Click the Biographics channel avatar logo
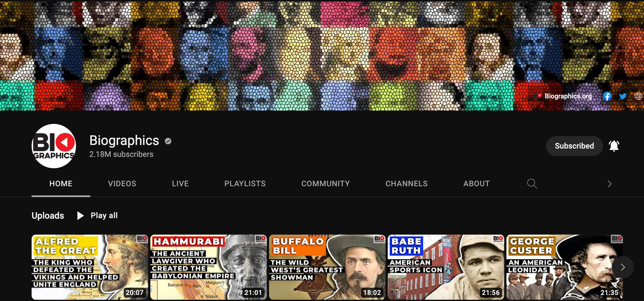Viewport: 644px width, 301px height. click(x=54, y=146)
